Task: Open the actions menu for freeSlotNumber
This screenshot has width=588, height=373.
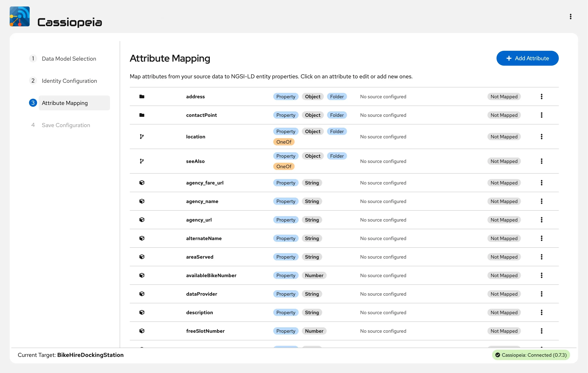Action: tap(541, 331)
